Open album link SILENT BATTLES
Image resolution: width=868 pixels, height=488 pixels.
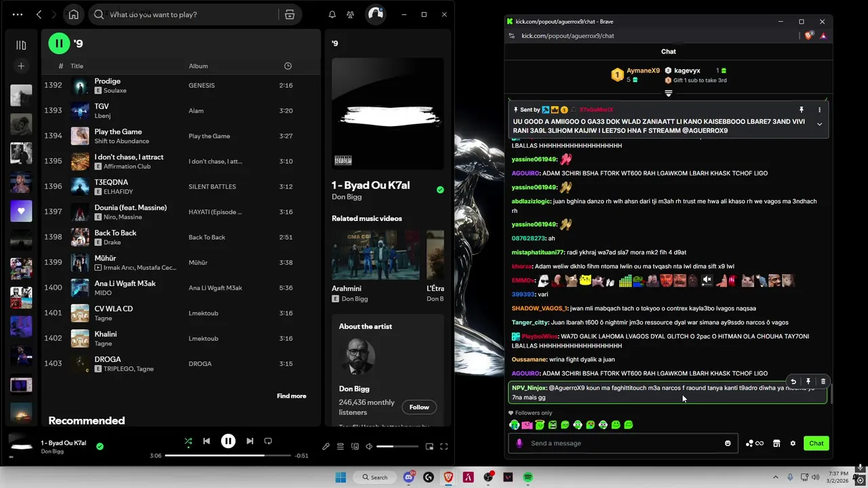pos(212,186)
